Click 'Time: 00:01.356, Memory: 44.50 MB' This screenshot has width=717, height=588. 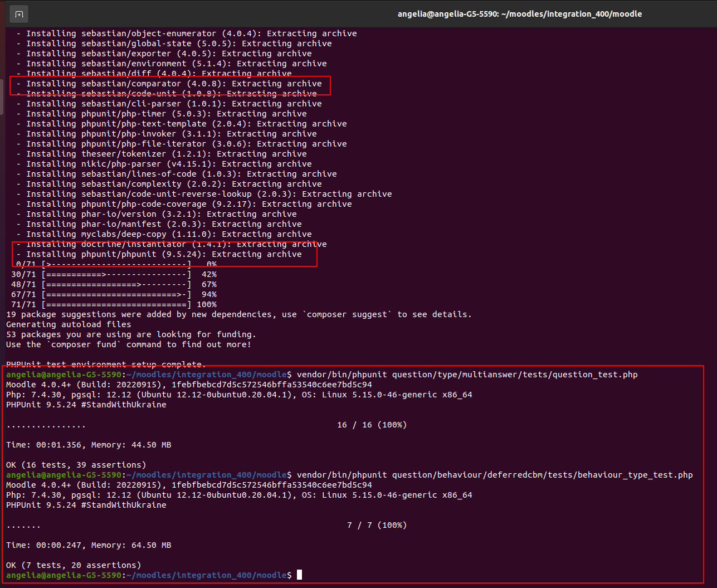coord(89,445)
